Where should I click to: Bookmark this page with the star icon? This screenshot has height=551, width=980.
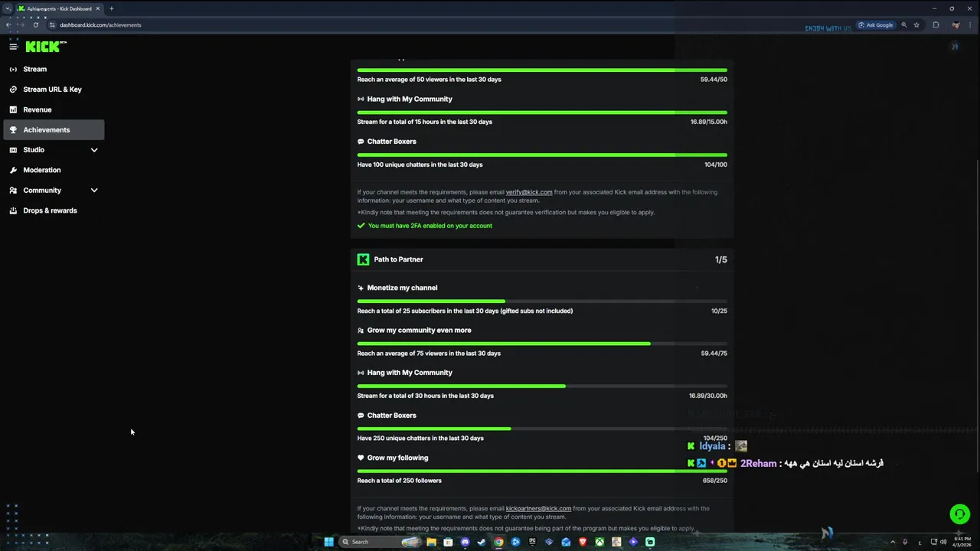[916, 25]
